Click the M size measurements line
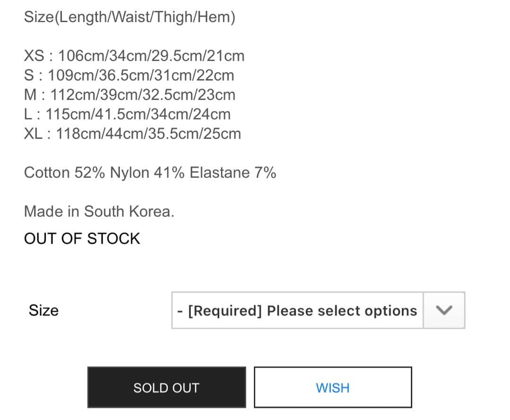The image size is (510, 420). pyautogui.click(x=129, y=94)
